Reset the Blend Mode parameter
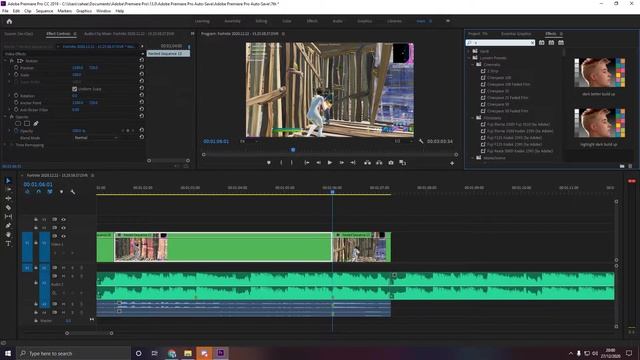The width and height of the screenshot is (640, 360). click(x=141, y=137)
